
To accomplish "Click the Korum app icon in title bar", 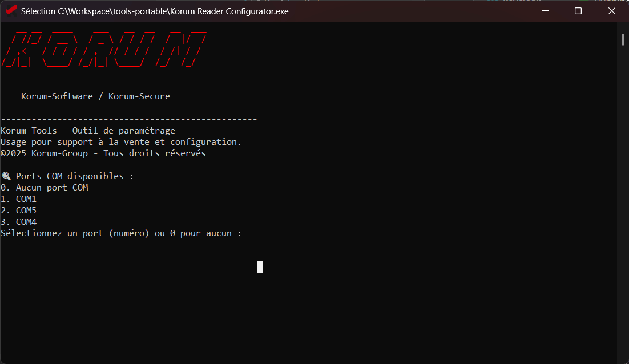I will pos(11,11).
